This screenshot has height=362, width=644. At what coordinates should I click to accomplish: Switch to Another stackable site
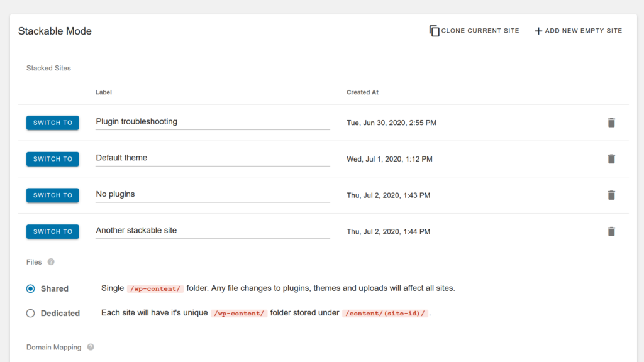coord(53,231)
